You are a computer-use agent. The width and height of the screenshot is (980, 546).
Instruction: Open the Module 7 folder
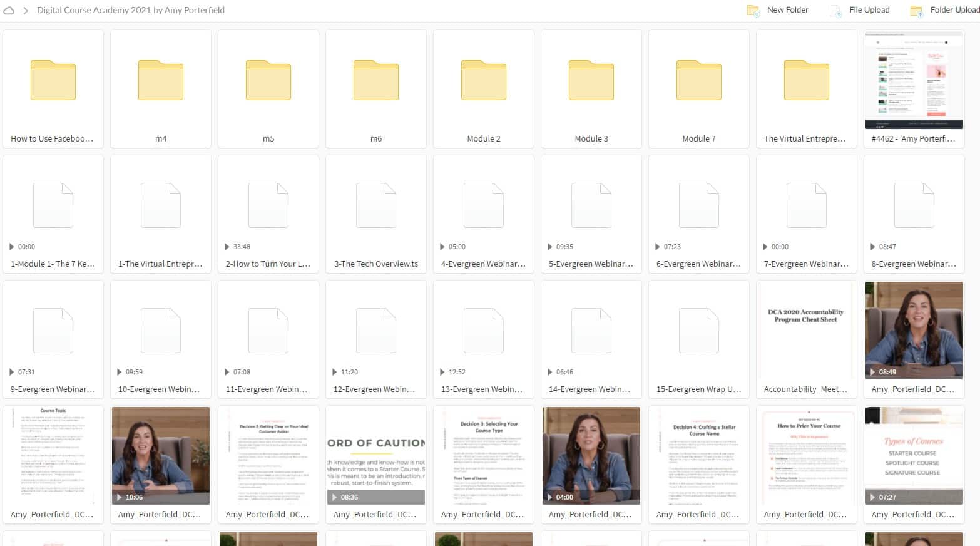click(699, 89)
